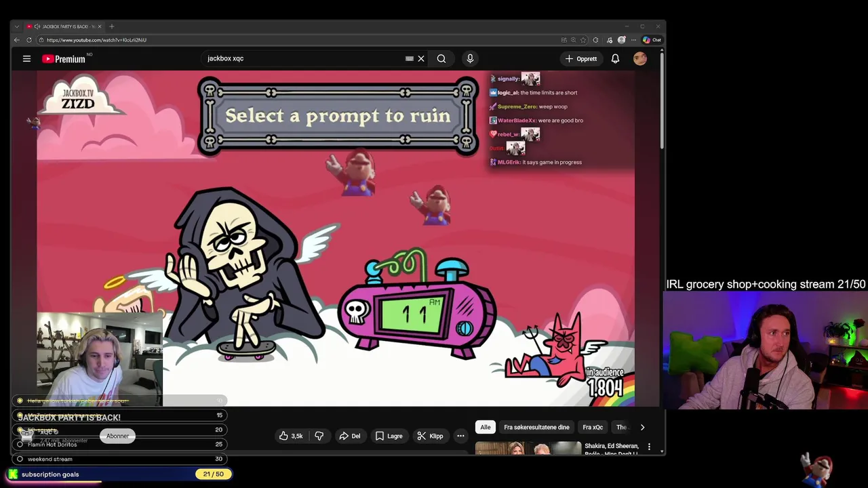Screen dimensions: 868x488
Task: Open the YouTube account avatar menu
Action: click(x=640, y=59)
